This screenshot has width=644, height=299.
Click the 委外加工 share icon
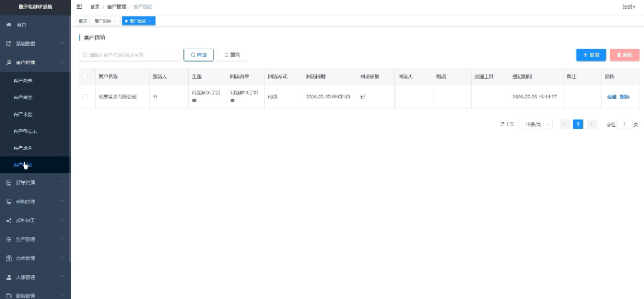(9, 220)
